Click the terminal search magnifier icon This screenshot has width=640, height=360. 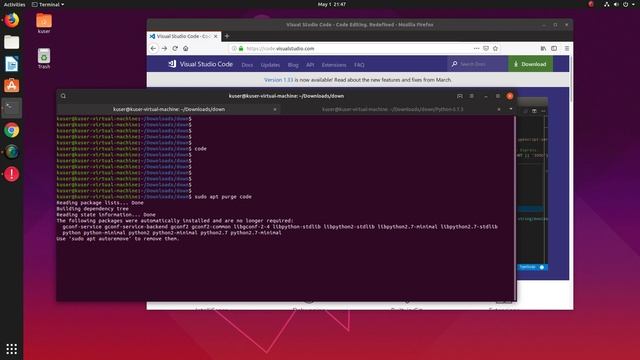(x=63, y=96)
